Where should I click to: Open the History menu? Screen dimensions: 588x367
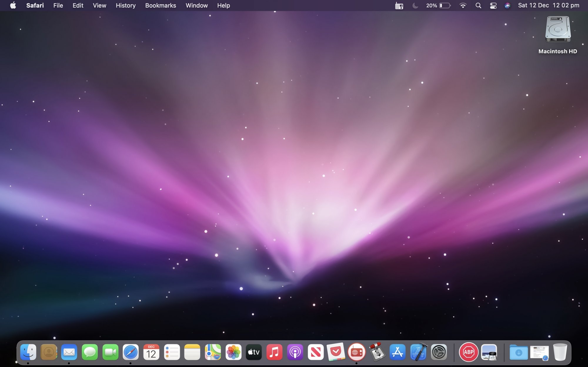coord(126,6)
